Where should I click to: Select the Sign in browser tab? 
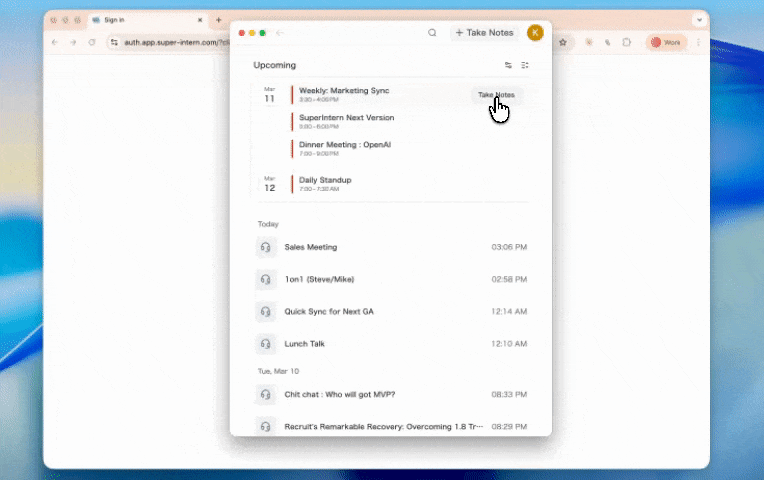[147, 20]
